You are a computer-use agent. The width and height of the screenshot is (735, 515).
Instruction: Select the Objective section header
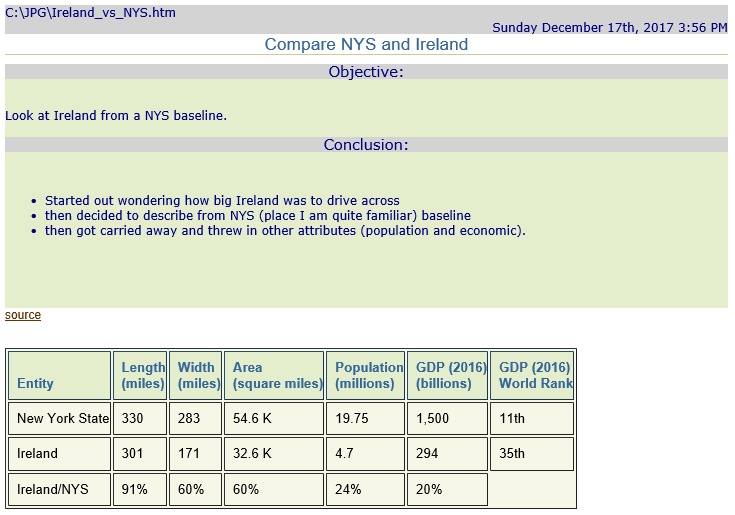pos(366,72)
